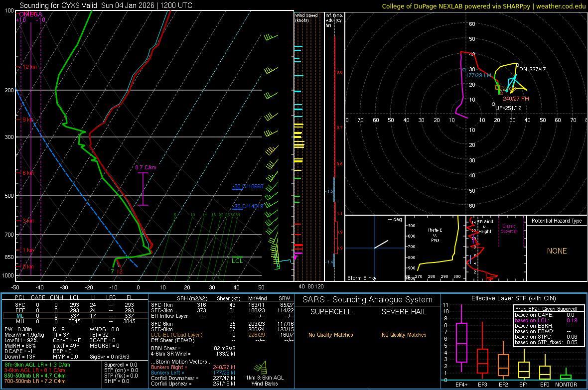
Task: Click the Sfc-3km AGL LR line
Action: click(x=37, y=365)
